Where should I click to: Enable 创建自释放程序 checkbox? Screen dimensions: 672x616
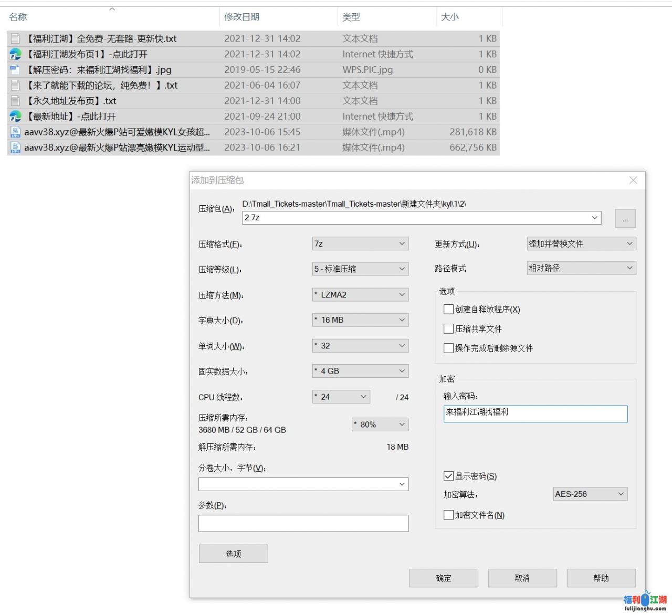point(449,309)
